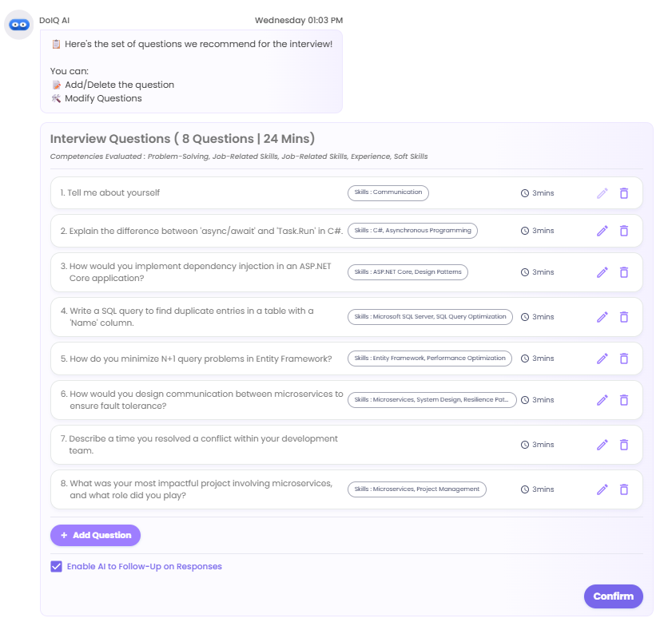Toggle Enable AI to Follow-Up on Responses checkbox

(56, 567)
